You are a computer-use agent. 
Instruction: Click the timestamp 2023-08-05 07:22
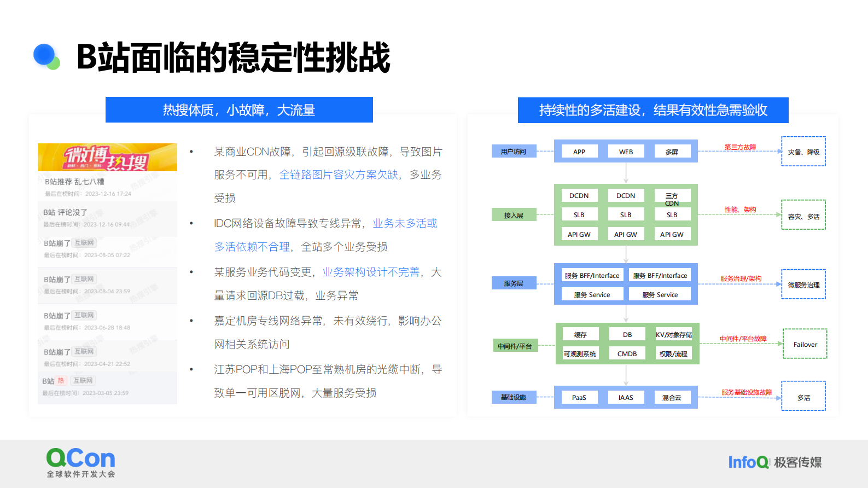(x=107, y=255)
